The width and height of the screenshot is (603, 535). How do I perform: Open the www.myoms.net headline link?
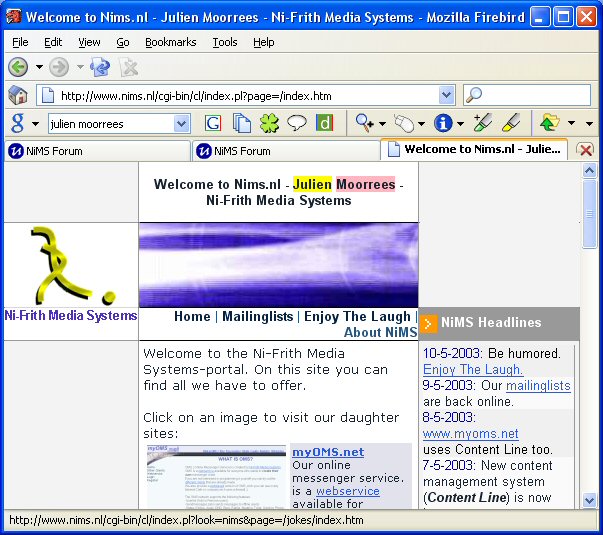[x=470, y=434]
